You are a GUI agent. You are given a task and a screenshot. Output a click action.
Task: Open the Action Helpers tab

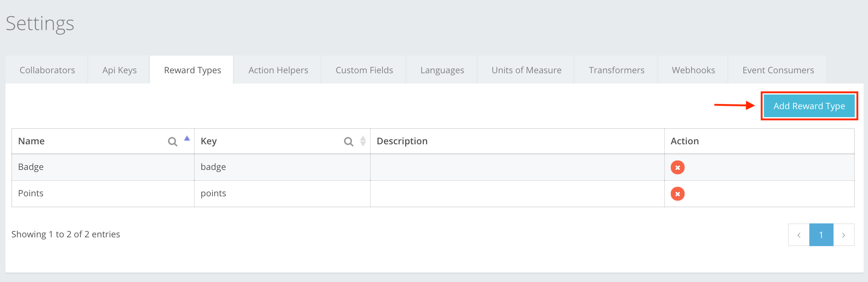click(278, 70)
